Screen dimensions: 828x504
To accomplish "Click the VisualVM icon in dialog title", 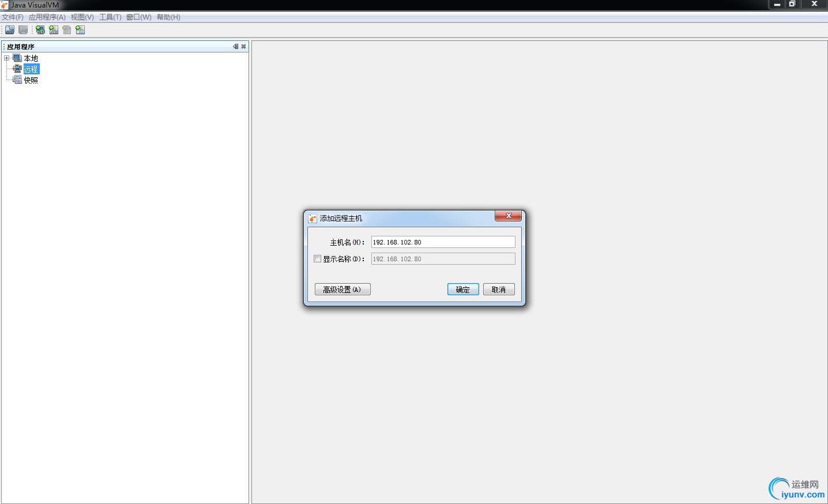I will (x=313, y=218).
